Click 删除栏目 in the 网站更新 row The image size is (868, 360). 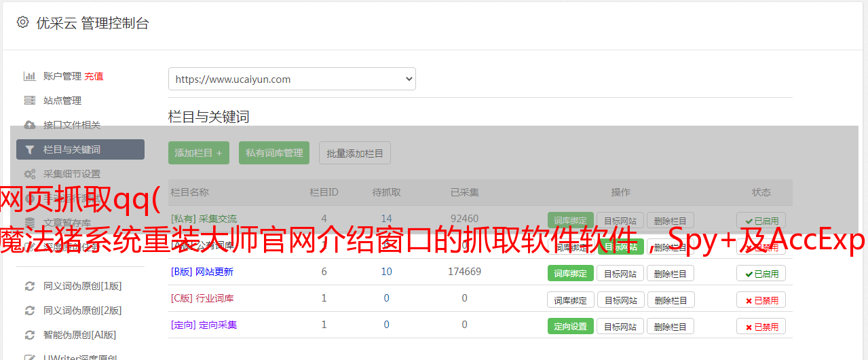(671, 274)
